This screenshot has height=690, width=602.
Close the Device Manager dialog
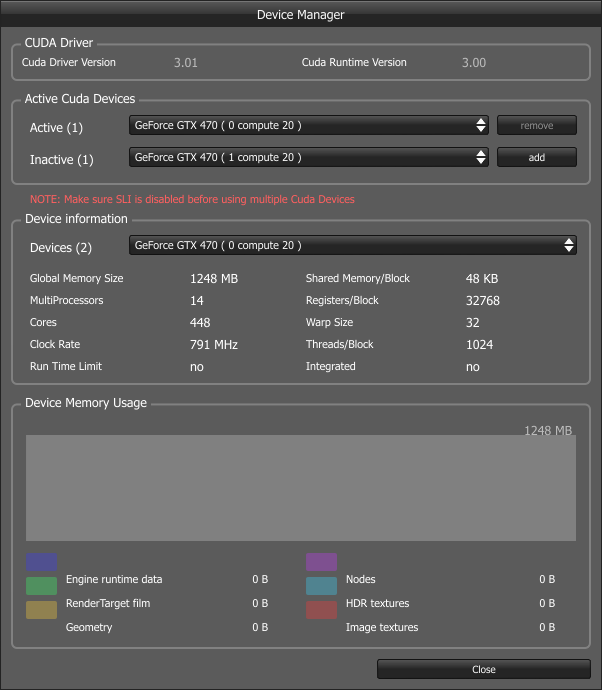coord(484,669)
